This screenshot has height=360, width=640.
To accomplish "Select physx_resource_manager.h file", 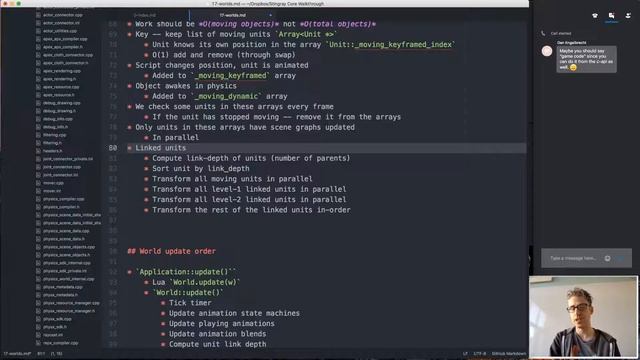I will [69, 311].
